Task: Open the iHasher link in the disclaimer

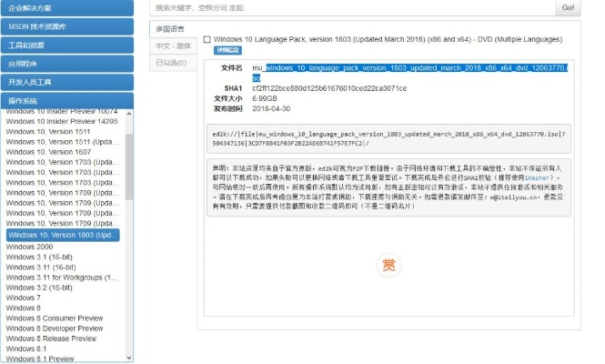Action: pos(537,178)
